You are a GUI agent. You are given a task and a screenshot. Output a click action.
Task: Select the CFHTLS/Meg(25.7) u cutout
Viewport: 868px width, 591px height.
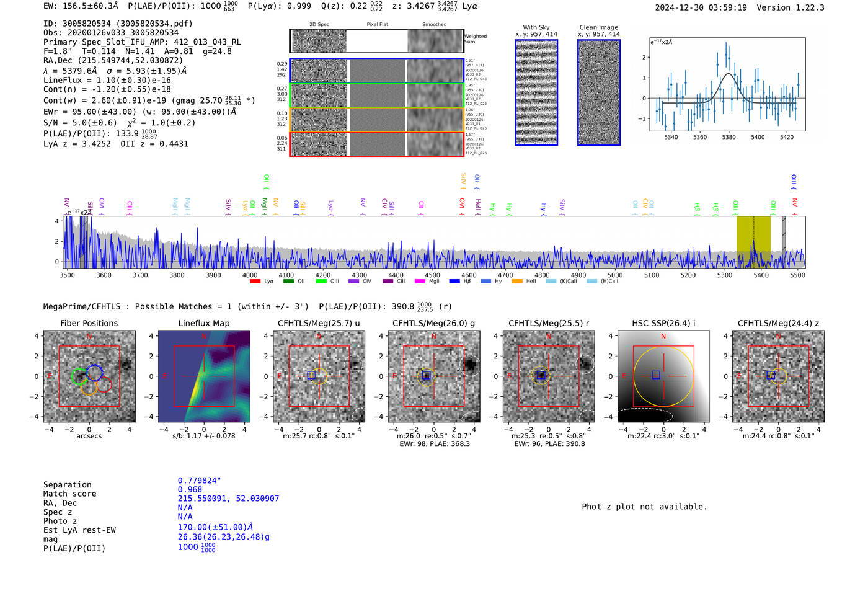pyautogui.click(x=319, y=376)
